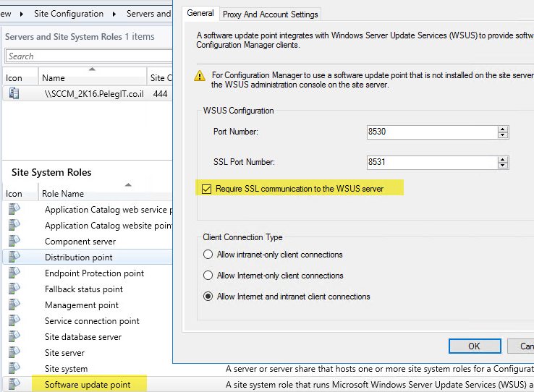Click the Application Catalog website point role icon
This screenshot has width=534, height=392.
click(14, 225)
